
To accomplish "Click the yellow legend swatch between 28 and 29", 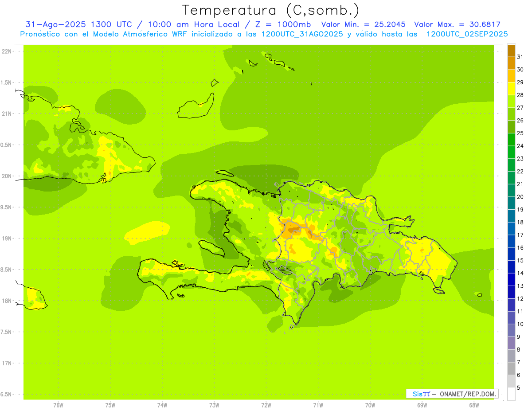I will click(511, 89).
